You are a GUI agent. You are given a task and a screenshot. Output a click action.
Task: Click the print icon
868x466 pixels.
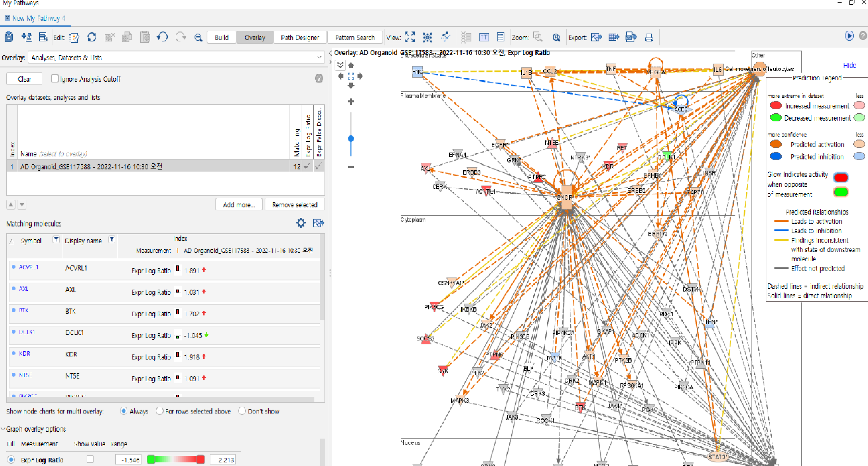[649, 38]
